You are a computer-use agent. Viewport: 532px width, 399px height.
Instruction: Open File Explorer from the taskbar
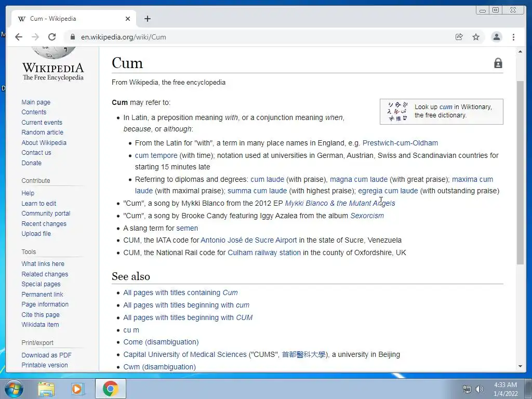point(46,389)
